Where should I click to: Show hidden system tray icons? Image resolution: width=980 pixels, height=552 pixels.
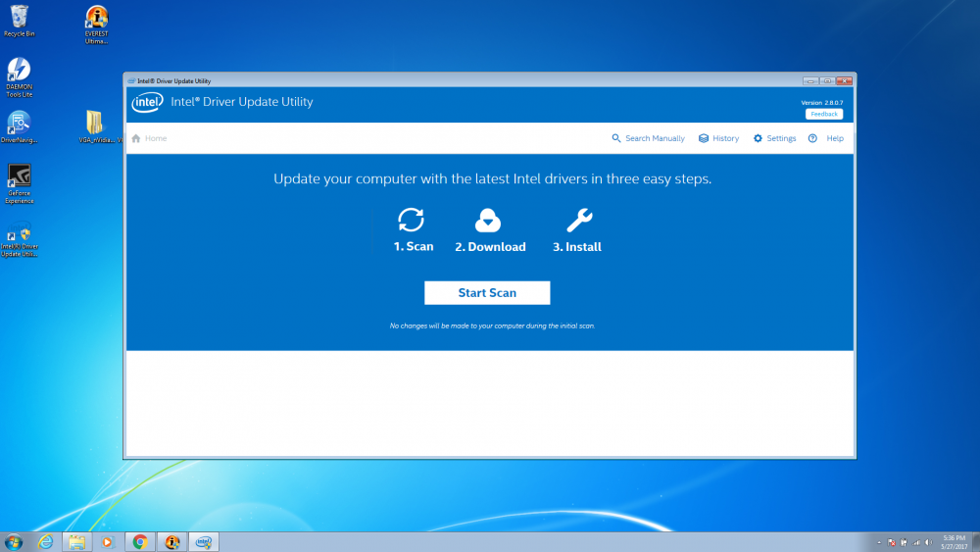click(879, 542)
